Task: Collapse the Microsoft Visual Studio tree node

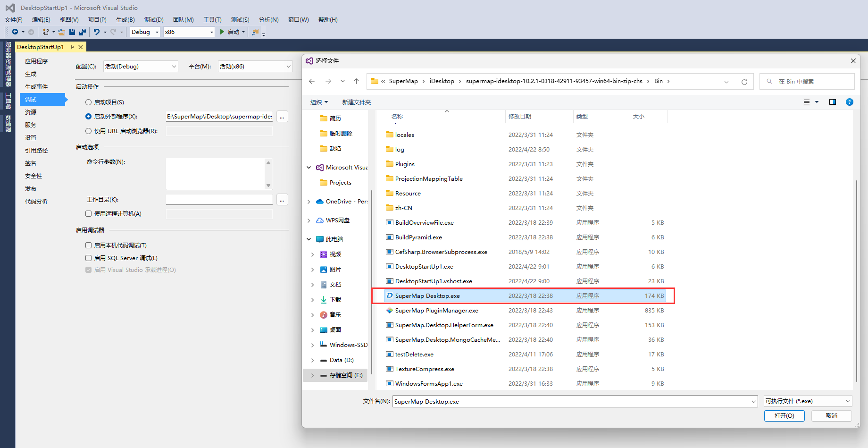Action: point(309,168)
